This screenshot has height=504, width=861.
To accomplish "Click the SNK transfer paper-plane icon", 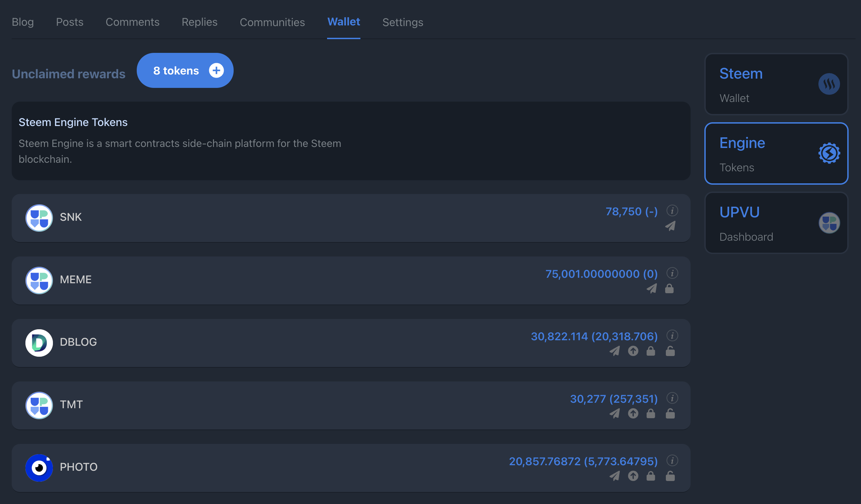I will click(670, 226).
